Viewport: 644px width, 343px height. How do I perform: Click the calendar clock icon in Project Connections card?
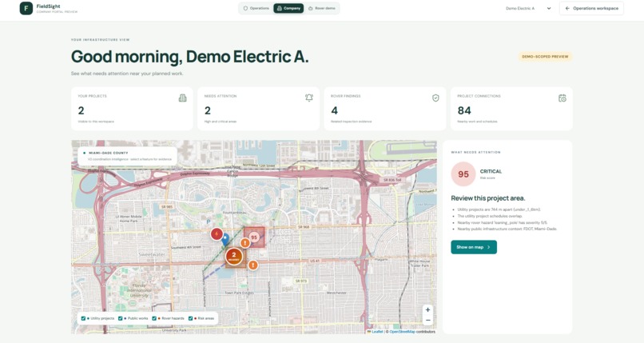[x=563, y=98]
